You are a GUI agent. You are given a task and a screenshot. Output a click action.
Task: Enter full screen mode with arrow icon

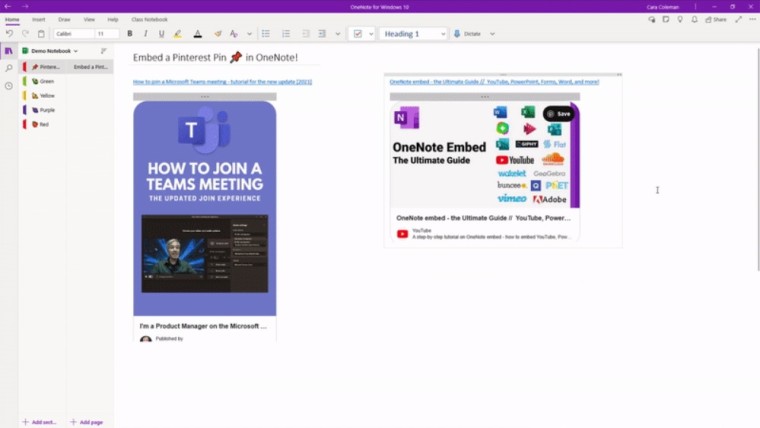click(x=738, y=19)
